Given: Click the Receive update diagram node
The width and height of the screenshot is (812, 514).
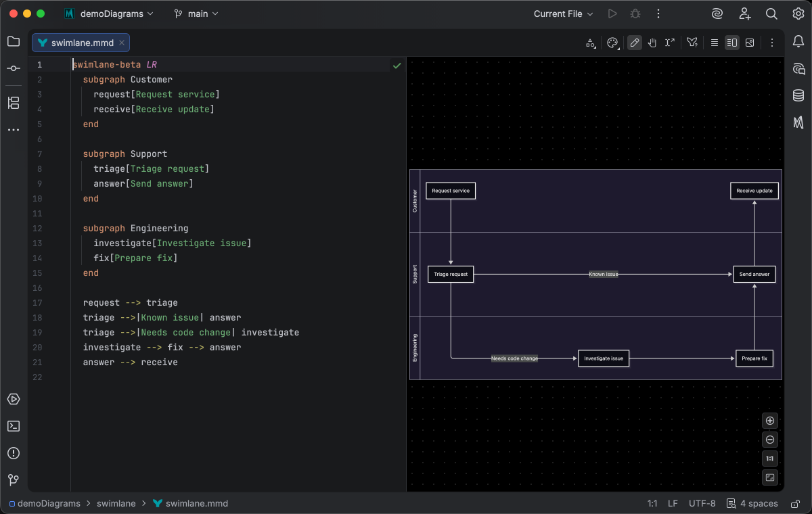Looking at the screenshot, I should click(754, 191).
